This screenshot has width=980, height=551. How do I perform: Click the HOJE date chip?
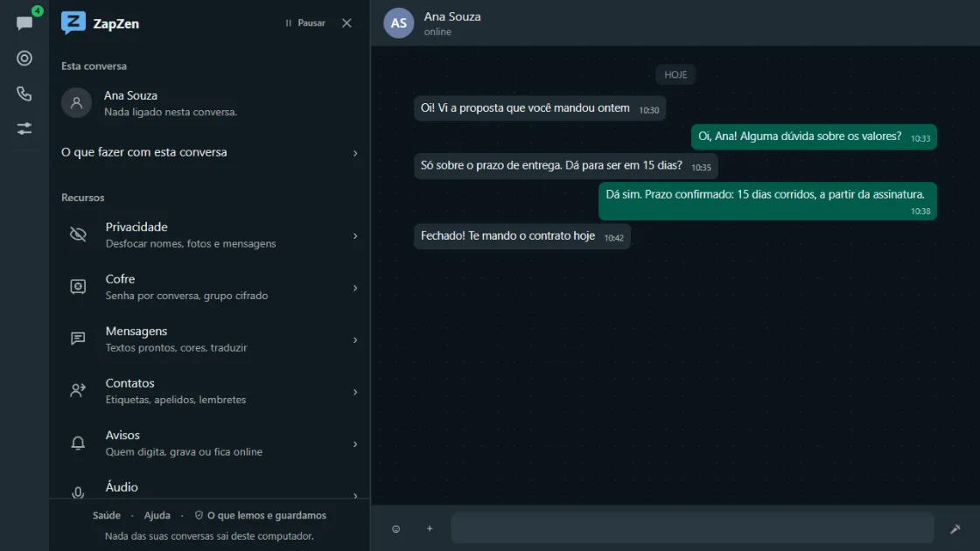tap(675, 74)
